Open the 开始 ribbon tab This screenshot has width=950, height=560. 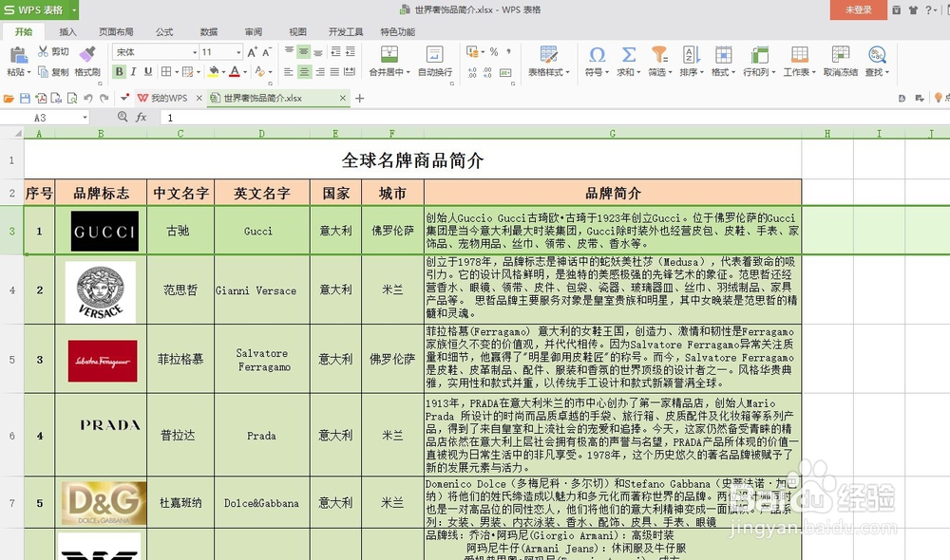coord(24,31)
